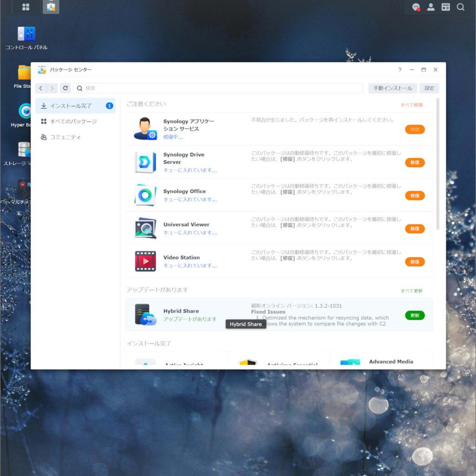Open 設定 button in Package Center
Image resolution: width=476 pixels, height=476 pixels.
tap(429, 88)
